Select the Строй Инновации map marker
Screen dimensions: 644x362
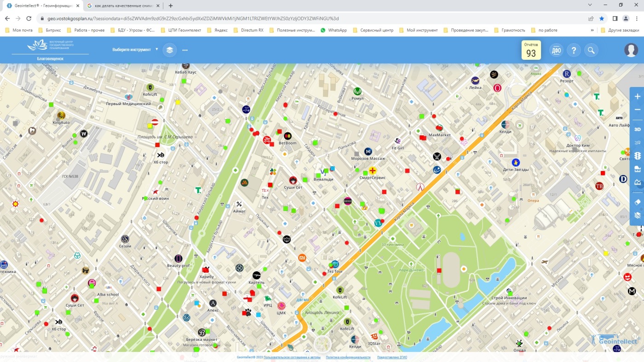click(509, 291)
